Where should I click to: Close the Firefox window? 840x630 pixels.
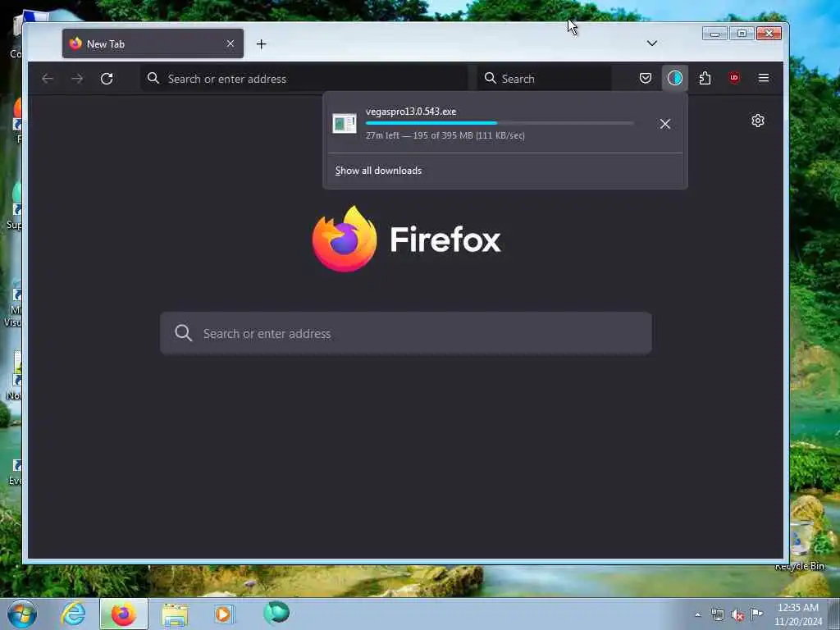point(769,34)
